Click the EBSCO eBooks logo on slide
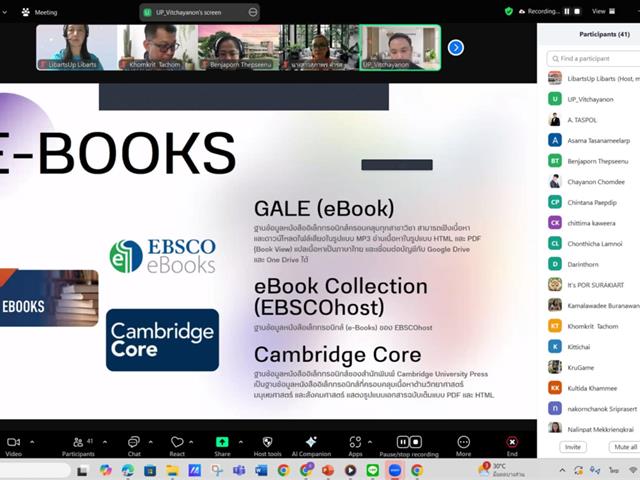Screen dimensions: 640x480 coord(162,256)
